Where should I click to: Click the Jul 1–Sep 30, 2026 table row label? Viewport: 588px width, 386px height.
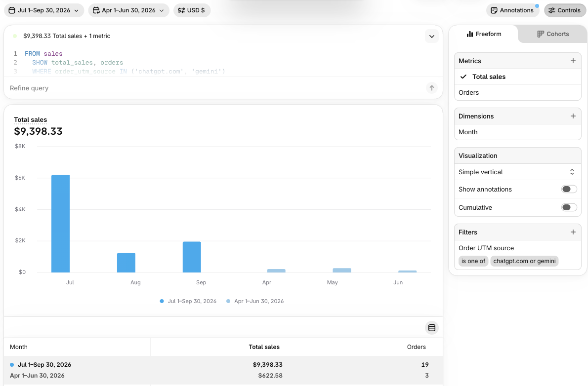point(44,365)
